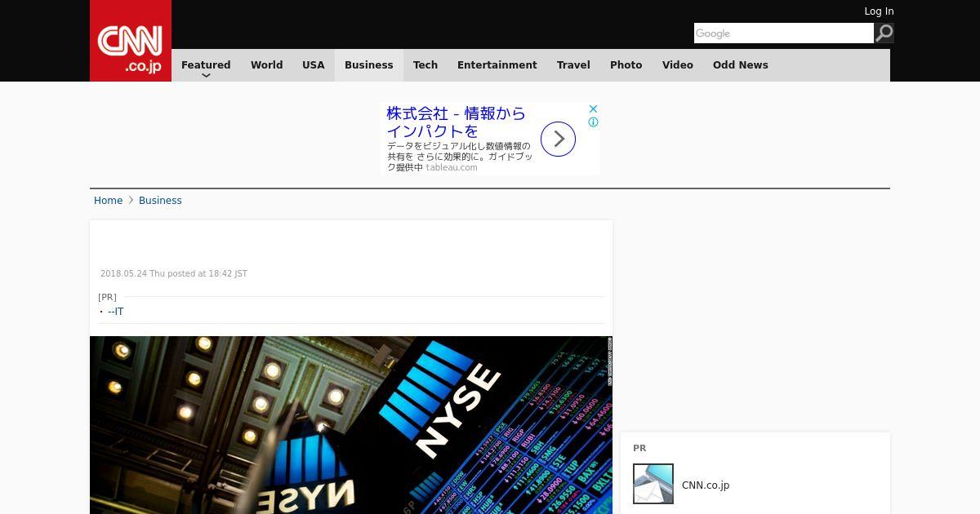
Task: Click the tableau.com ad source text
Action: (x=452, y=167)
